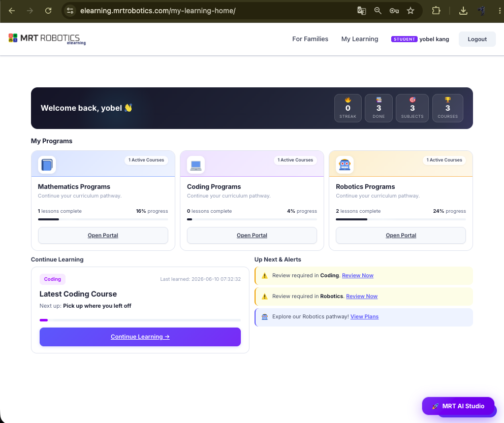Image resolution: width=504 pixels, height=423 pixels.
Task: Click the Coding Programs progress bar
Action: (x=252, y=219)
